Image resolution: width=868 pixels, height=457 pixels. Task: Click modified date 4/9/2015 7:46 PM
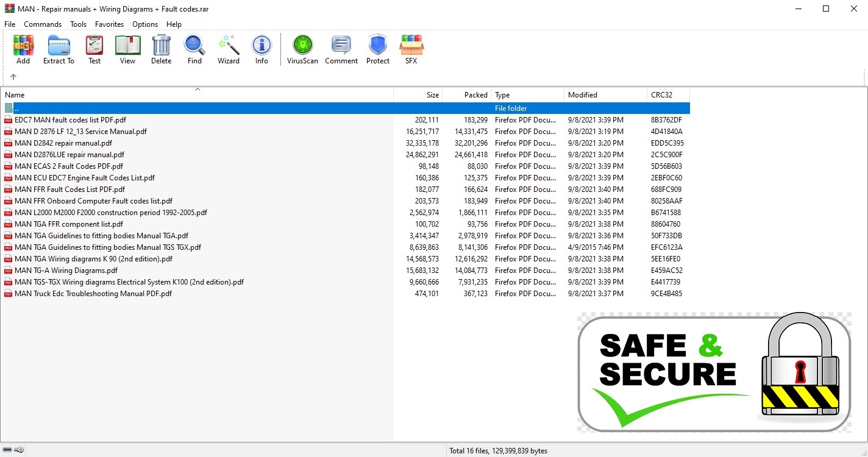tap(596, 247)
